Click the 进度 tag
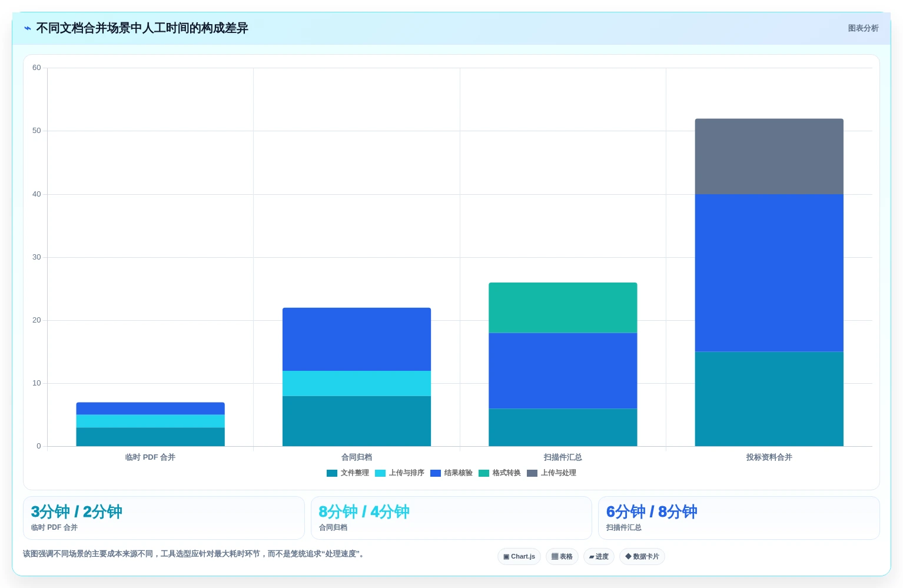This screenshot has height=588, width=903. pyautogui.click(x=599, y=557)
